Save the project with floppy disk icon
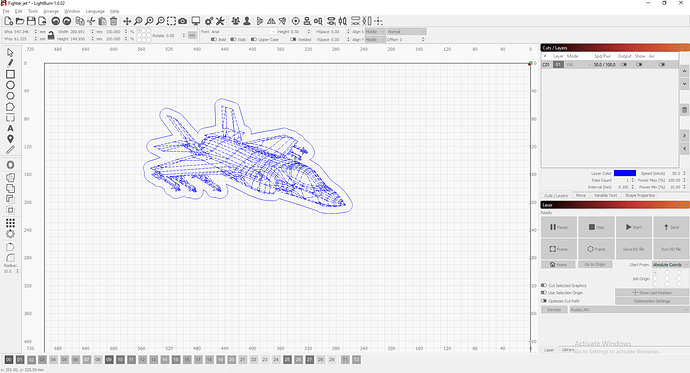 31,21
